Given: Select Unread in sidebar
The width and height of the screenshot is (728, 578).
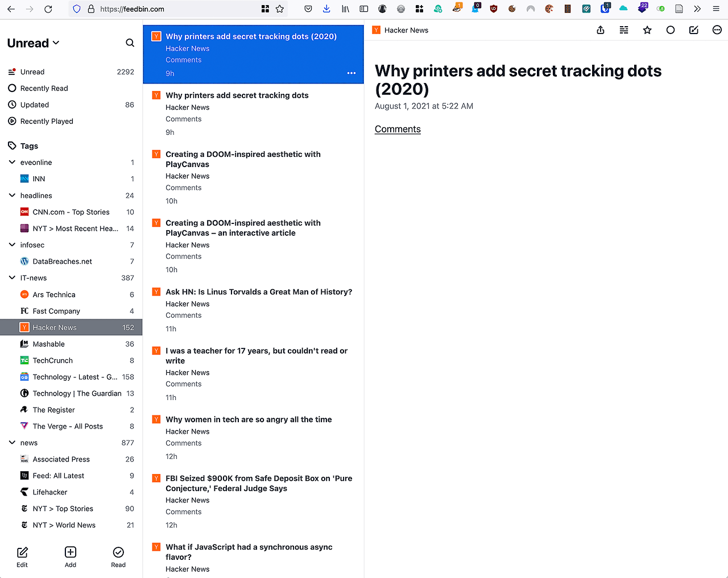Looking at the screenshot, I should tap(71, 72).
